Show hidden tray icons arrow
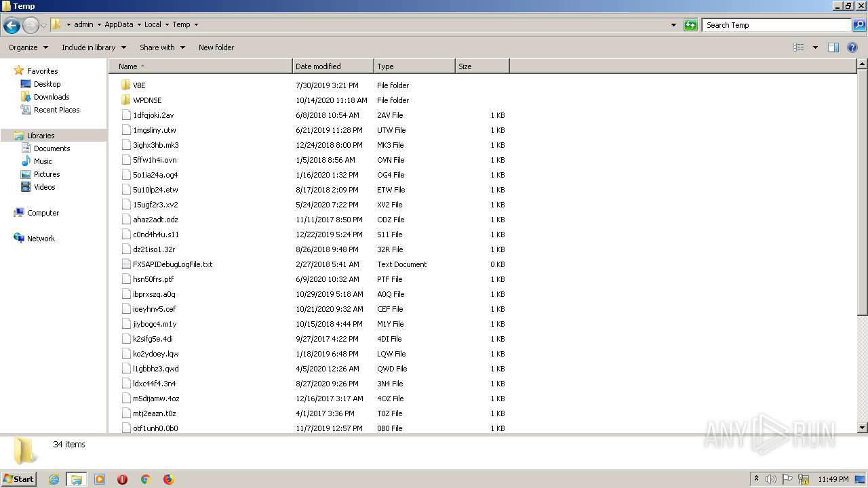 coord(756,479)
